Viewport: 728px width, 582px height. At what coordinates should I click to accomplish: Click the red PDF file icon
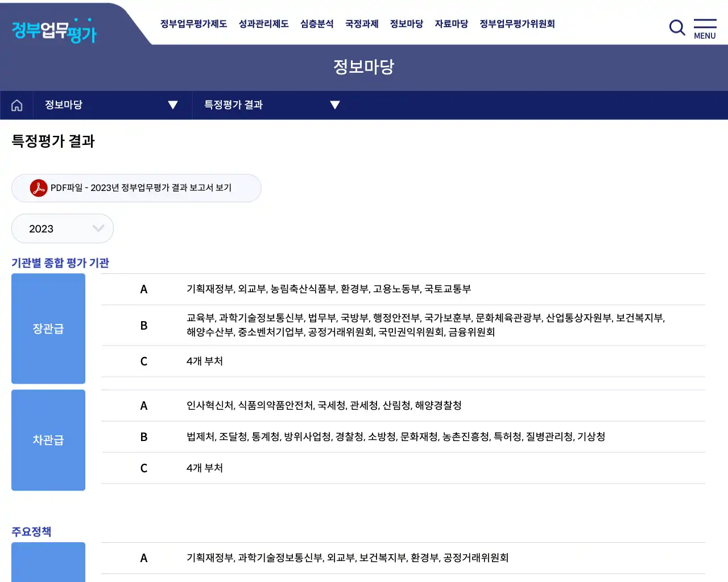pyautogui.click(x=39, y=188)
